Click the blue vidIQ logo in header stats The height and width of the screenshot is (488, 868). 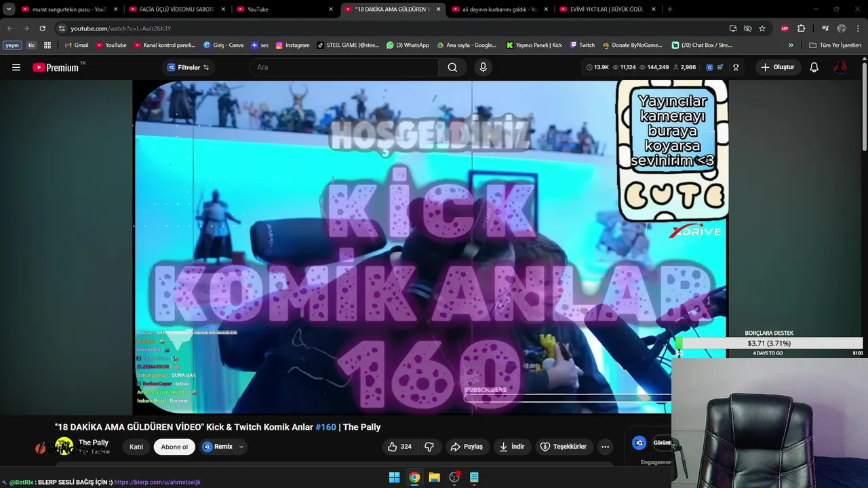[709, 67]
